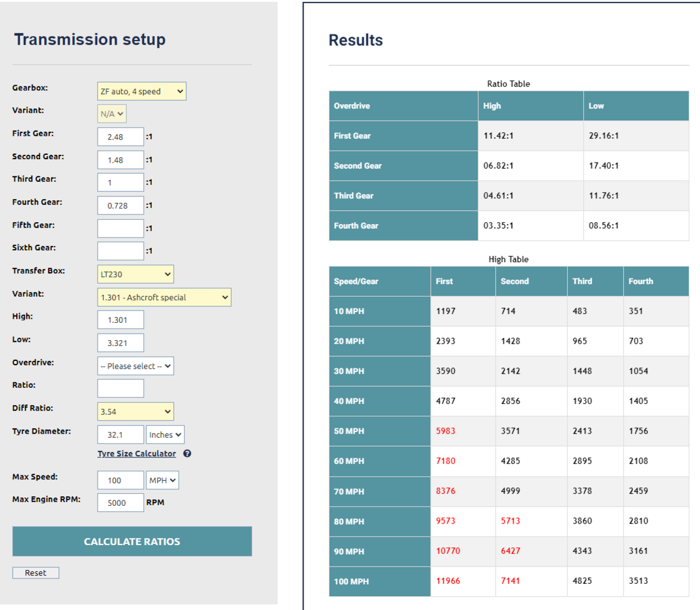Select the First Gear ratio field
700x610 pixels.
point(120,137)
